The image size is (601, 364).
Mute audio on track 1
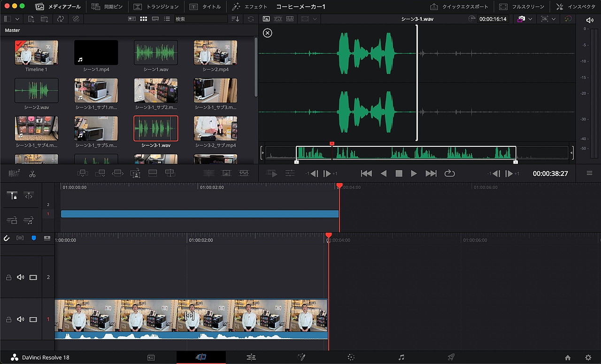pyautogui.click(x=20, y=319)
